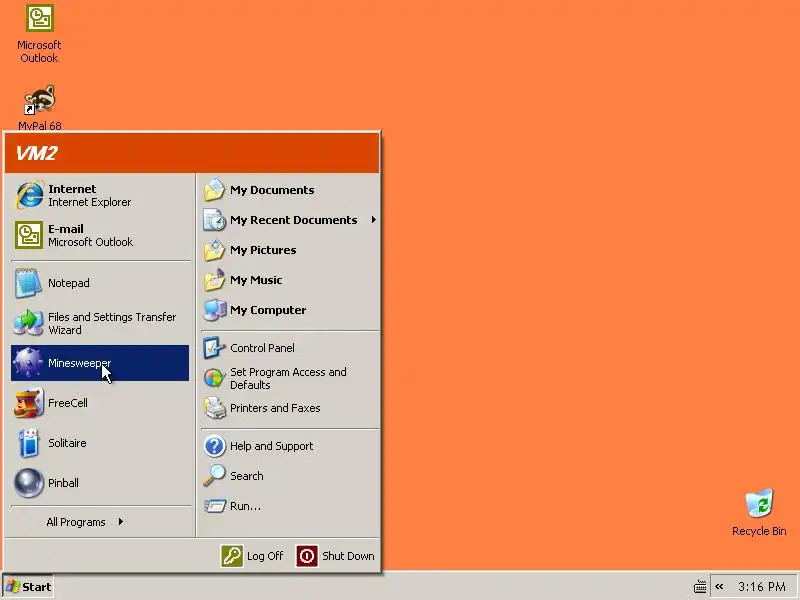Open Files and Settings Transfer Wizard icon
The height and width of the screenshot is (600, 800).
28,323
